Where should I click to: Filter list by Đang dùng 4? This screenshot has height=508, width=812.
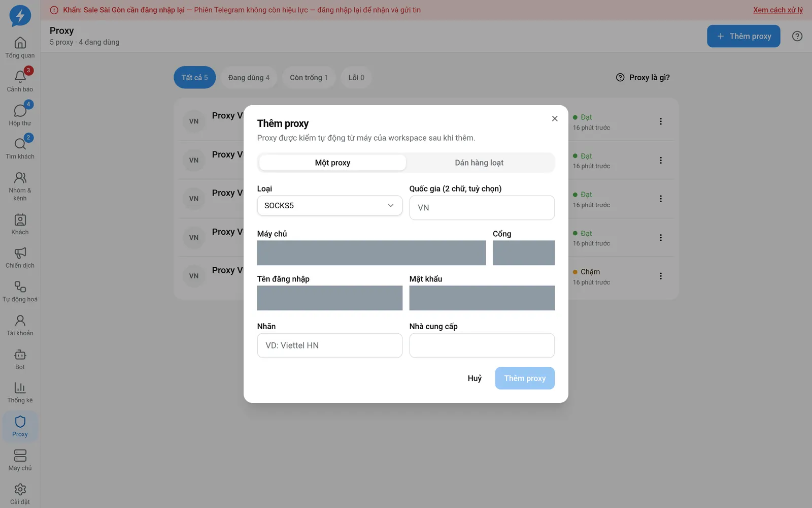click(249, 78)
